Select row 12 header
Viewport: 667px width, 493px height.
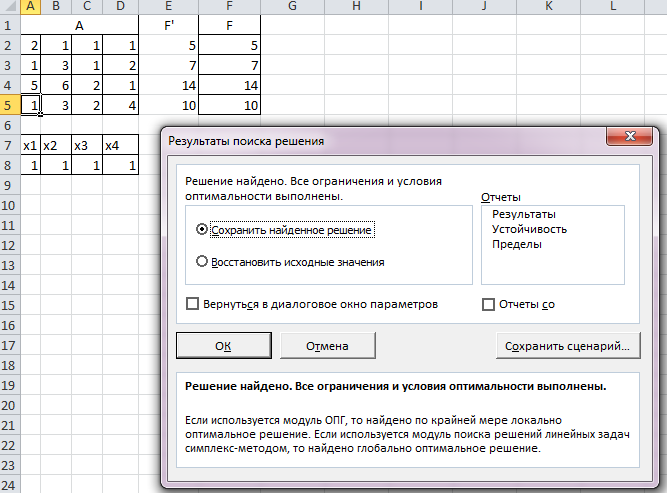[10, 245]
